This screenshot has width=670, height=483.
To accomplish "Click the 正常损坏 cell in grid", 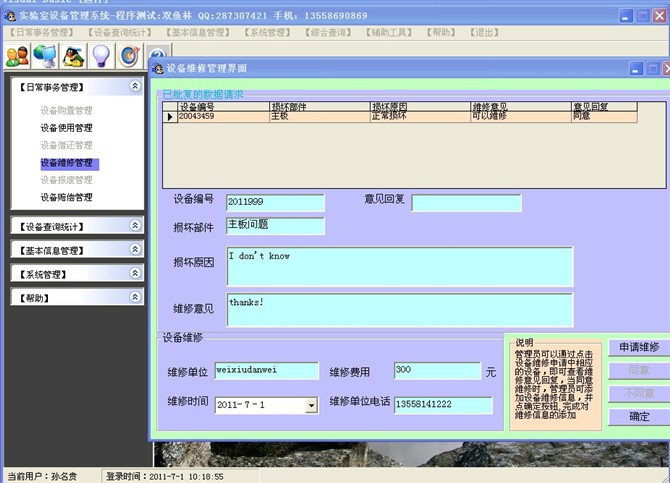I will 420,117.
